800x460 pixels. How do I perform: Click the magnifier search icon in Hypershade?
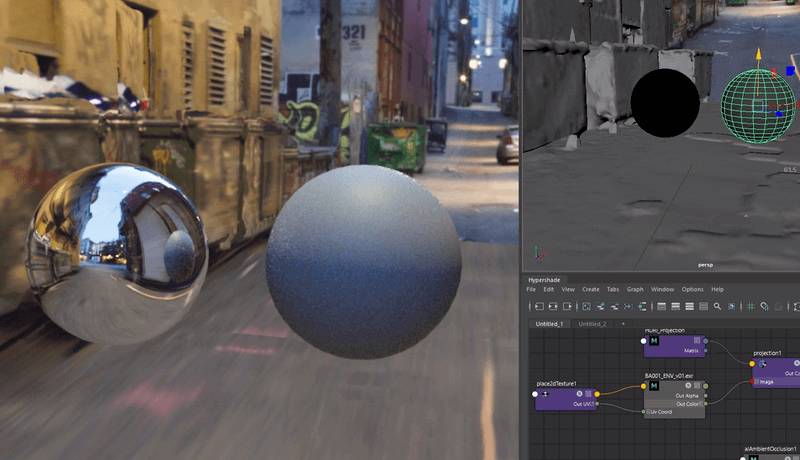[x=717, y=306]
